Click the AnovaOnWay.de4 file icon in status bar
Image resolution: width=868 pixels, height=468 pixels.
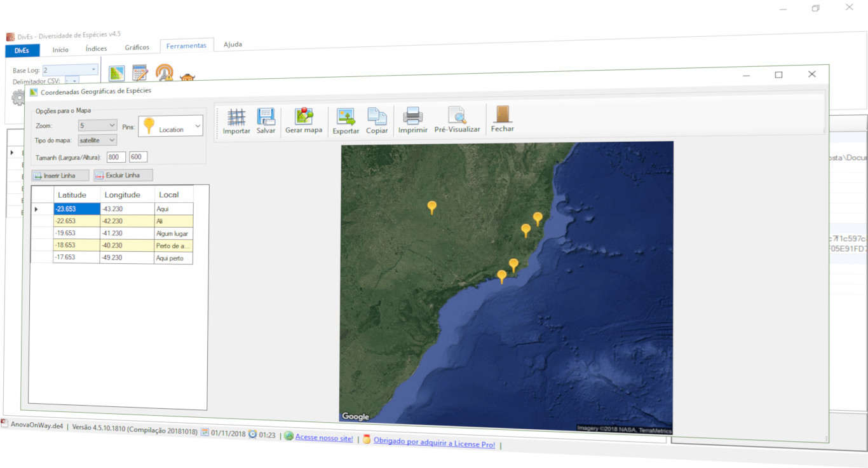4,424
